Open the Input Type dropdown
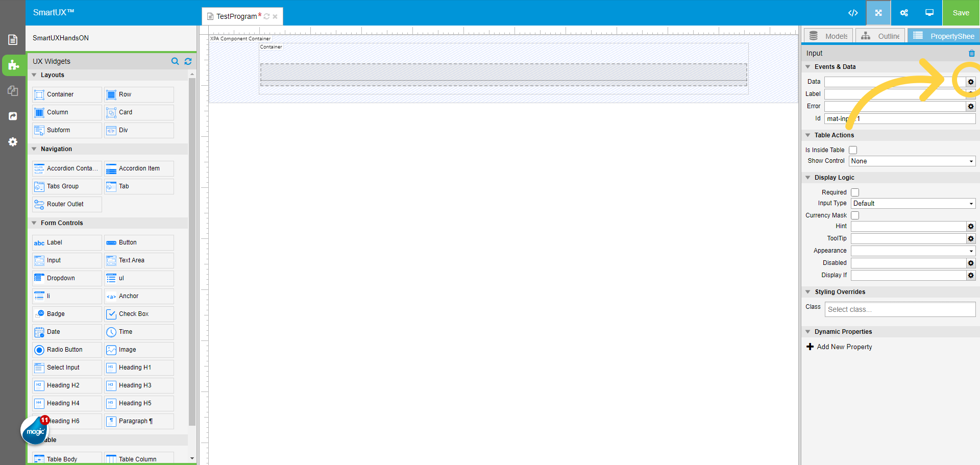 [913, 204]
